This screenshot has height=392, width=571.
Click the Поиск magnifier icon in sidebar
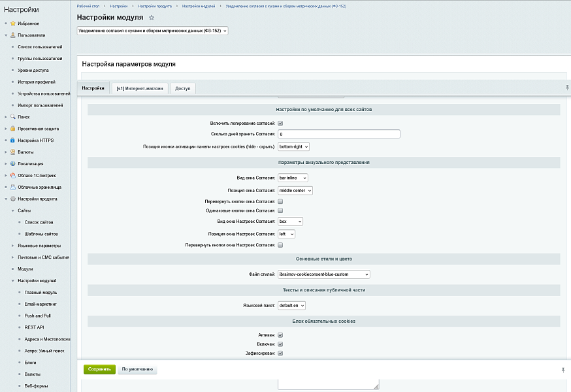[12, 117]
